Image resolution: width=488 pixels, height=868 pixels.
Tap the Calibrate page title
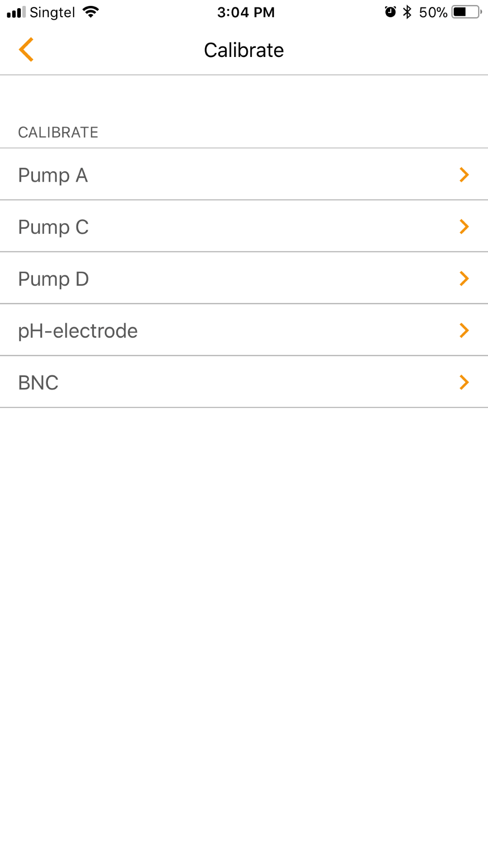pyautogui.click(x=244, y=50)
